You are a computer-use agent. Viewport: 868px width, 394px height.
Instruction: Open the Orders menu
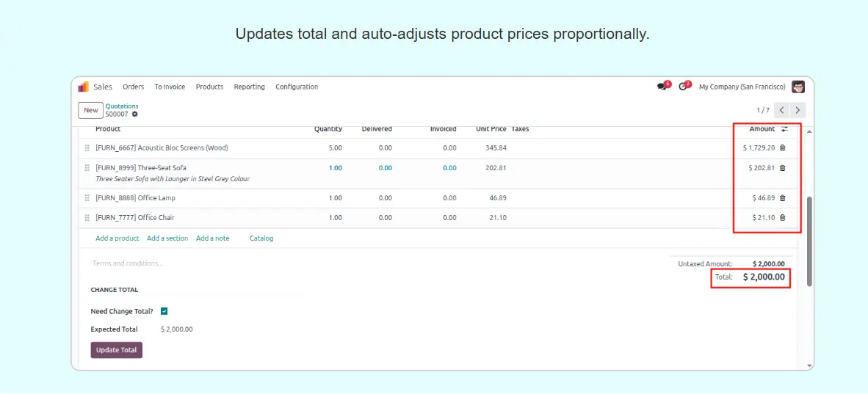coord(133,87)
